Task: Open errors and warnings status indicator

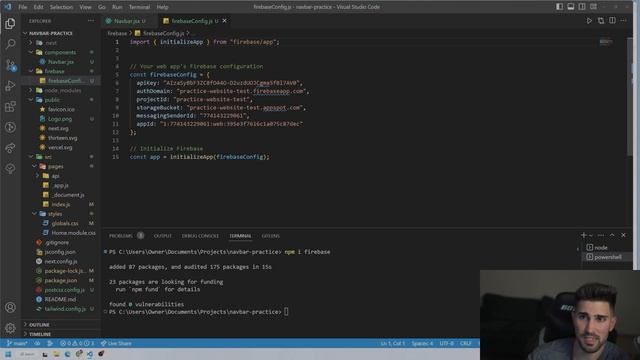Action: 77,343
